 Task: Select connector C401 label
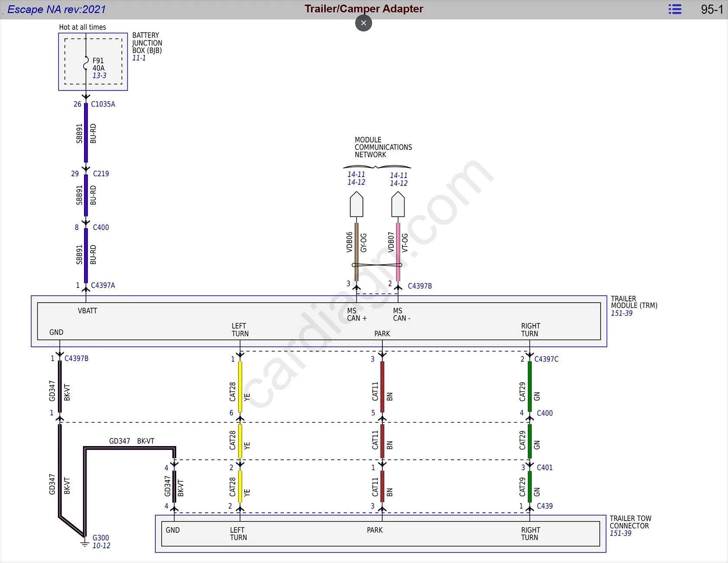(545, 467)
